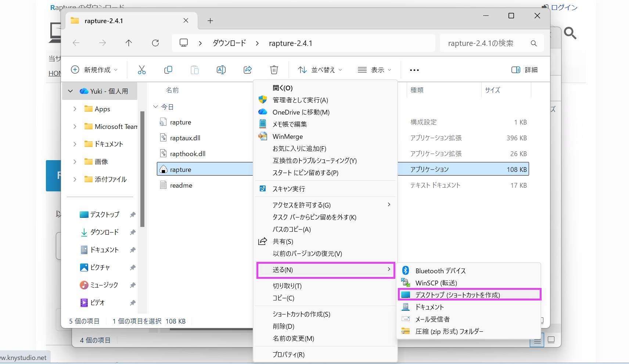Image resolution: width=629 pixels, height=364 pixels.
Task: Click the Copy icon in toolbar
Action: pyautogui.click(x=168, y=70)
